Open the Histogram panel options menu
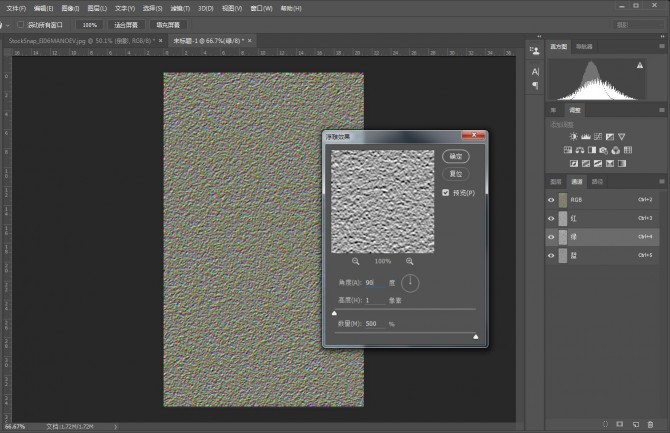The image size is (670, 433). click(661, 46)
